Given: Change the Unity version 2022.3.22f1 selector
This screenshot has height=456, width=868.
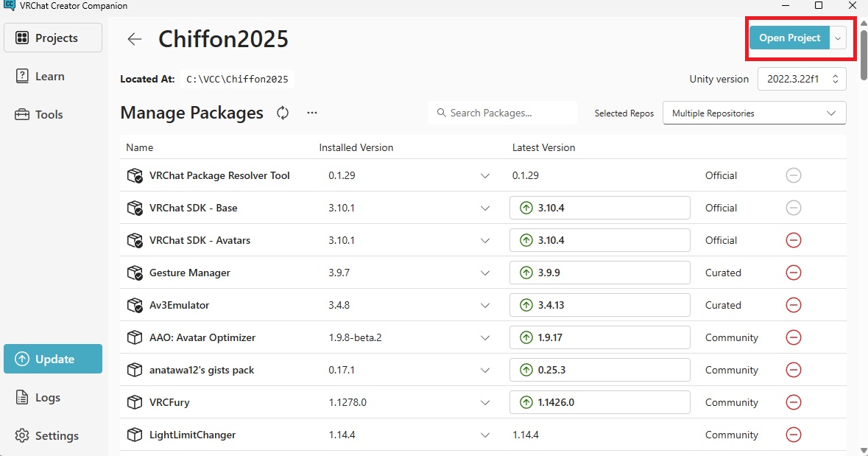Looking at the screenshot, I should tap(802, 80).
